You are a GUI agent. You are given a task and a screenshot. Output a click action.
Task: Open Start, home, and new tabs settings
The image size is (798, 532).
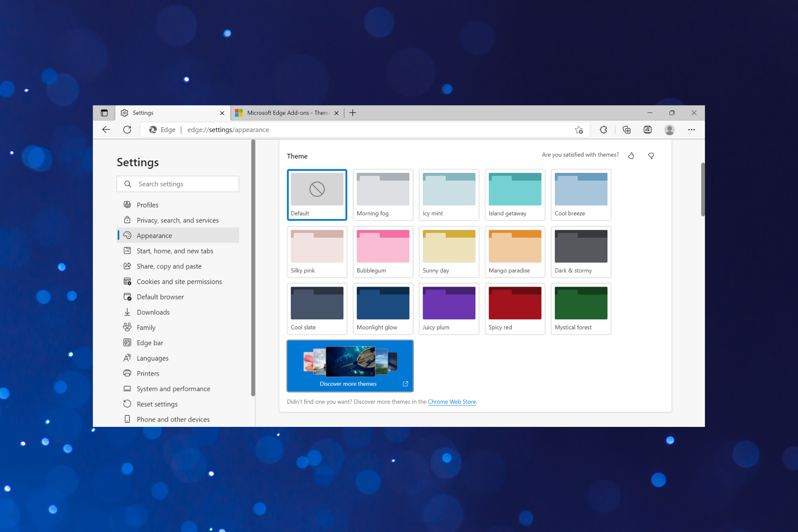pyautogui.click(x=174, y=250)
